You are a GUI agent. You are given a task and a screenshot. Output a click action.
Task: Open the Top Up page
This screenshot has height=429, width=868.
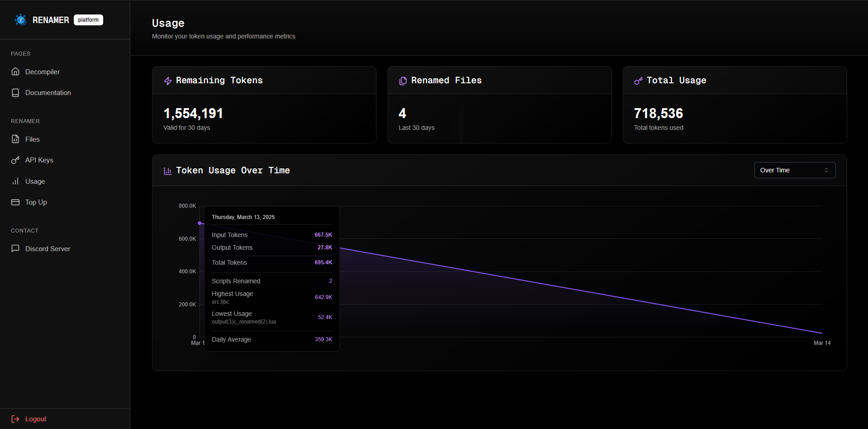click(36, 202)
